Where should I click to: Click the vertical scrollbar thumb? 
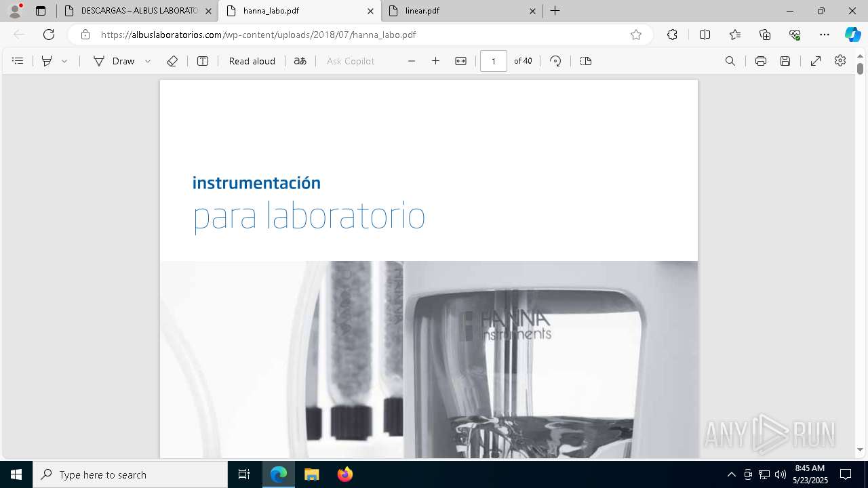pyautogui.click(x=860, y=68)
